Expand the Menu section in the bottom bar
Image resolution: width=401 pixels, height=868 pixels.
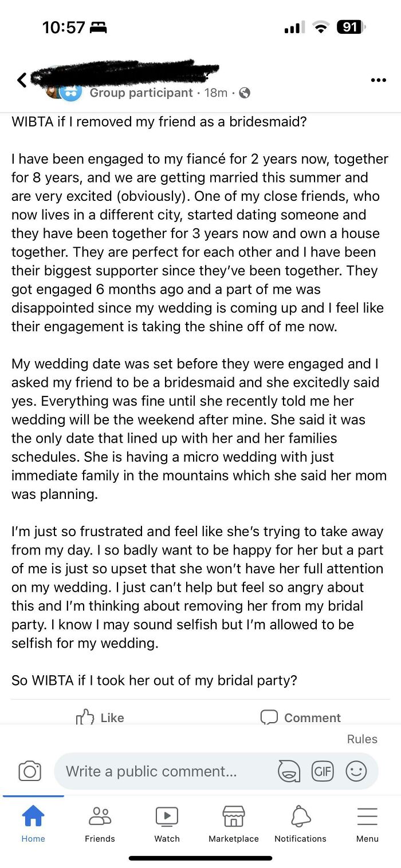[367, 824]
